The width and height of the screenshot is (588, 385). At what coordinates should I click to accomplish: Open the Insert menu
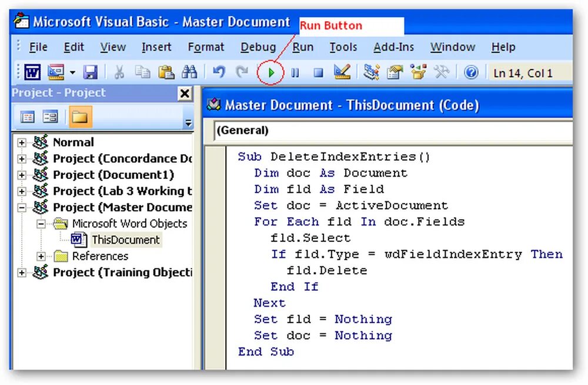[156, 47]
